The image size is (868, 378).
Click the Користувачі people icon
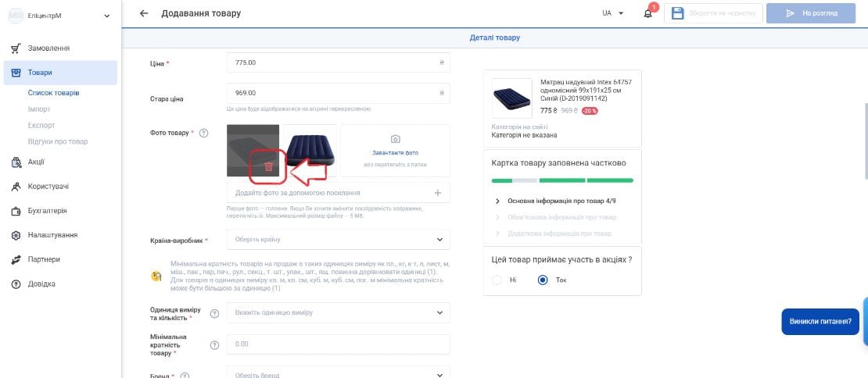pos(16,186)
